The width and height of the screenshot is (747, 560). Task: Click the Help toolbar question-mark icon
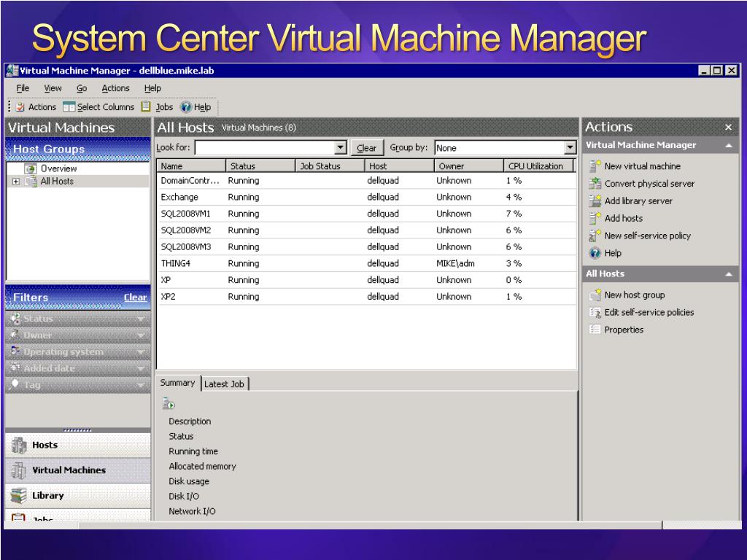click(186, 106)
